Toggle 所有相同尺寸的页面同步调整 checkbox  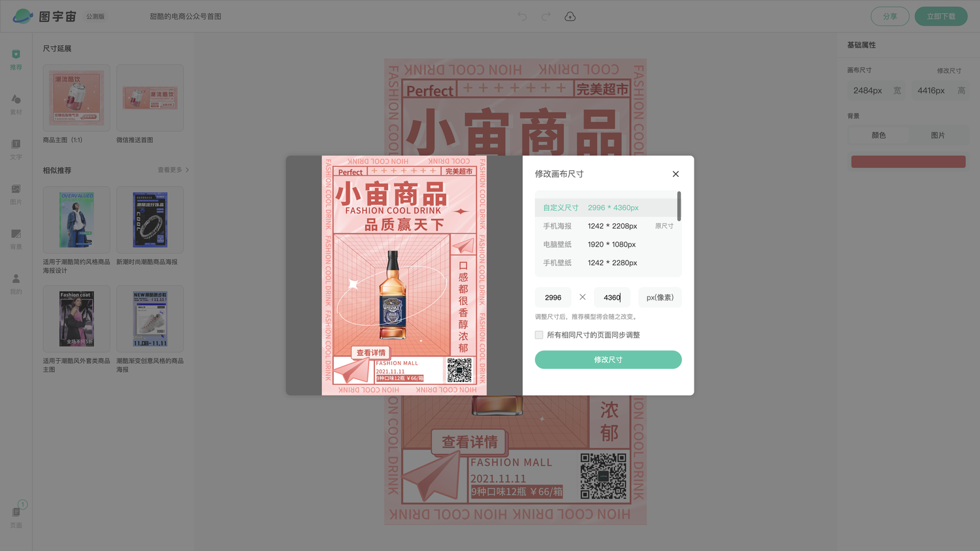click(x=539, y=335)
